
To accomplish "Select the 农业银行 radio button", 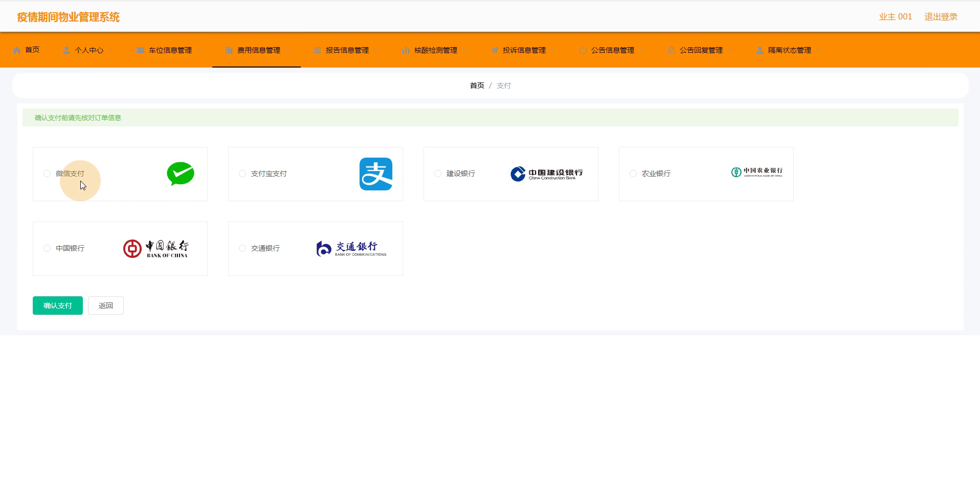I will tap(633, 173).
